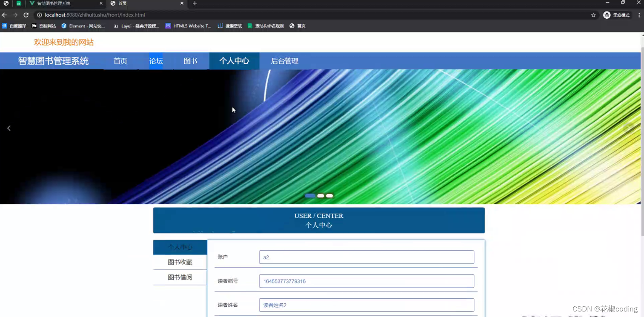
Task: Open the 搜索壁纸 bookmark icon
Action: [x=220, y=26]
